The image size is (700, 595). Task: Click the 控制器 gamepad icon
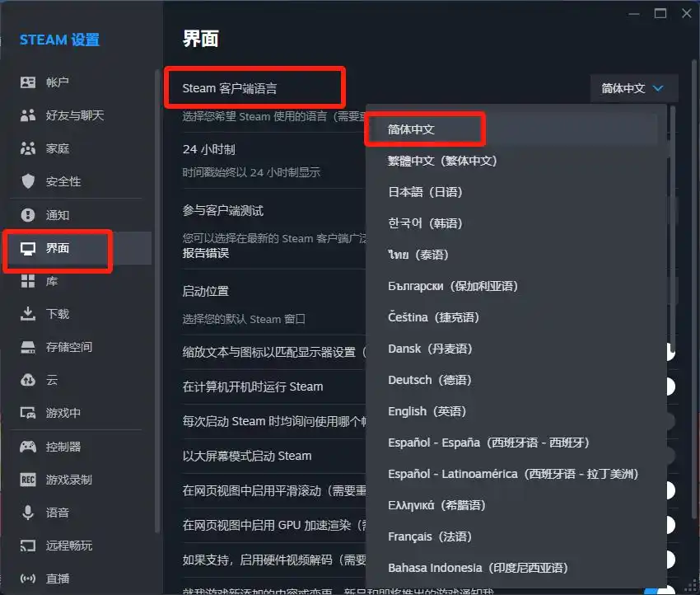[x=28, y=447]
